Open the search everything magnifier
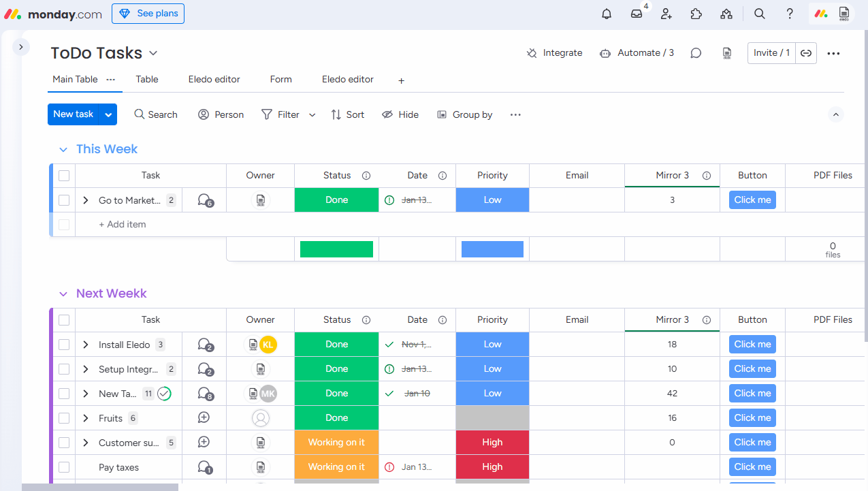This screenshot has width=868, height=491. click(x=760, y=14)
